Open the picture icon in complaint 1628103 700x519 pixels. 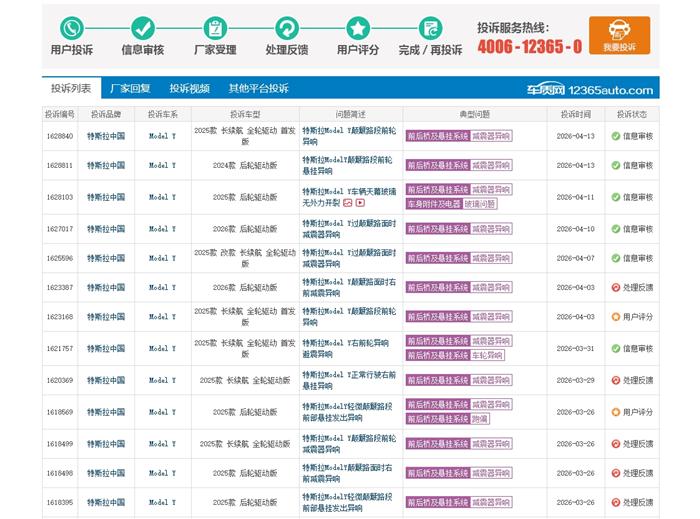348,203
